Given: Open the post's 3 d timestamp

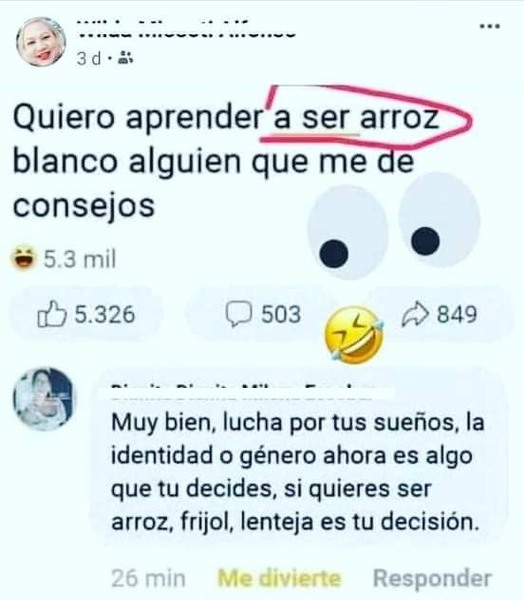Looking at the screenshot, I should click(89, 59).
